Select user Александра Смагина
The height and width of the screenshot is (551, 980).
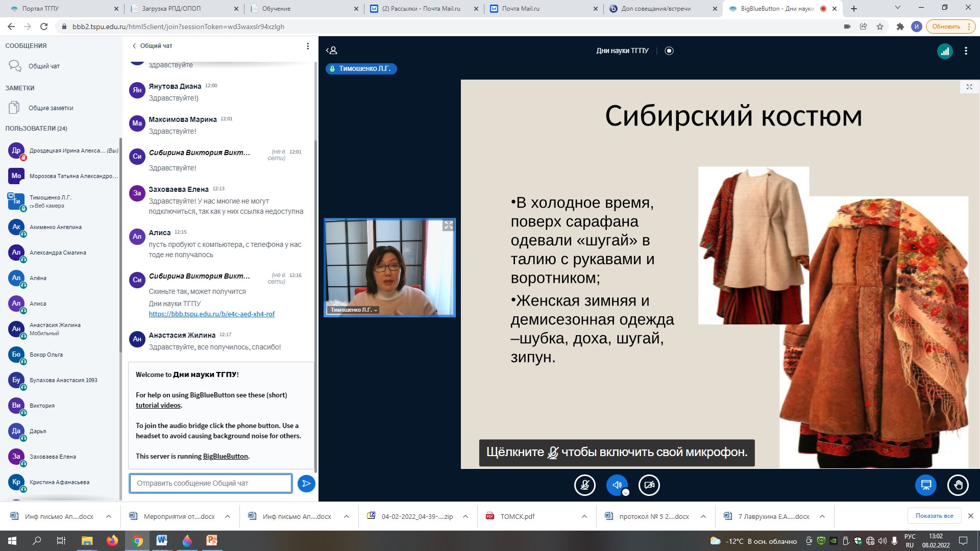pos(62,253)
